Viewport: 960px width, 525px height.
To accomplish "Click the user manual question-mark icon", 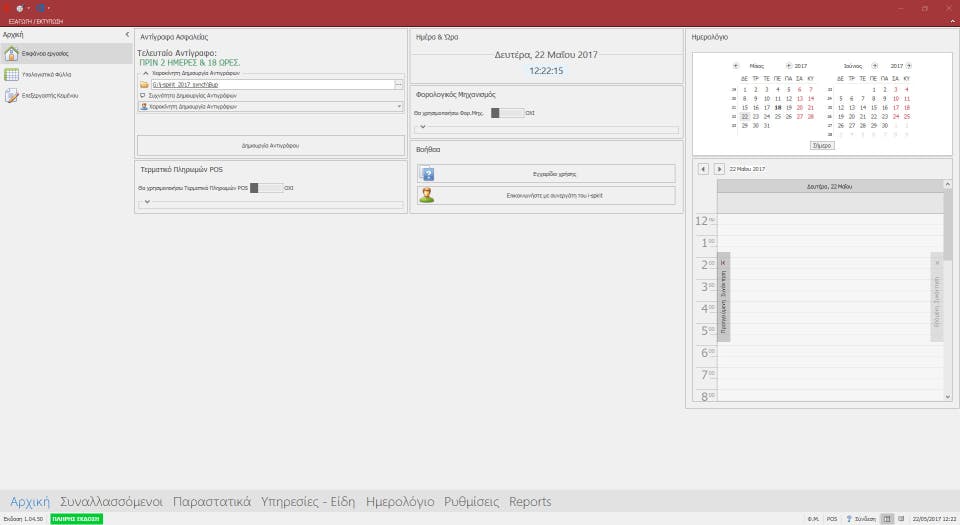I will tap(427, 174).
